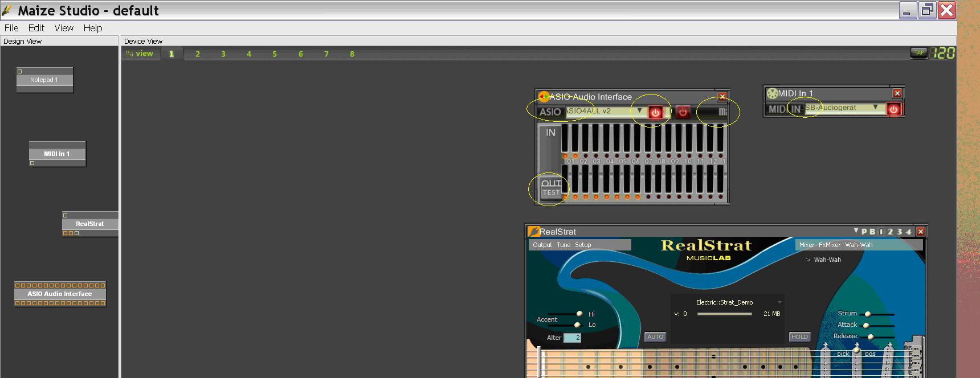
Task: Click the Alter value field
Action: click(572, 338)
